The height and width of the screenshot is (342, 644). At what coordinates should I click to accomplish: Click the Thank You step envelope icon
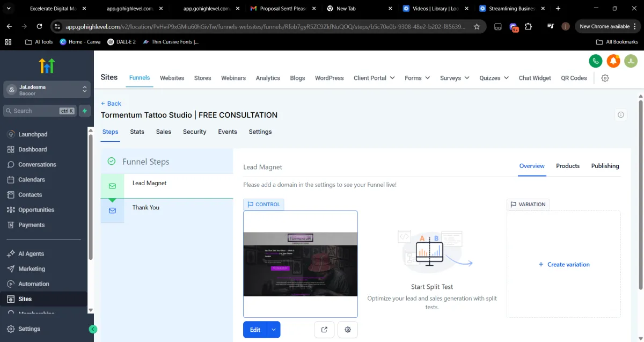click(x=112, y=210)
